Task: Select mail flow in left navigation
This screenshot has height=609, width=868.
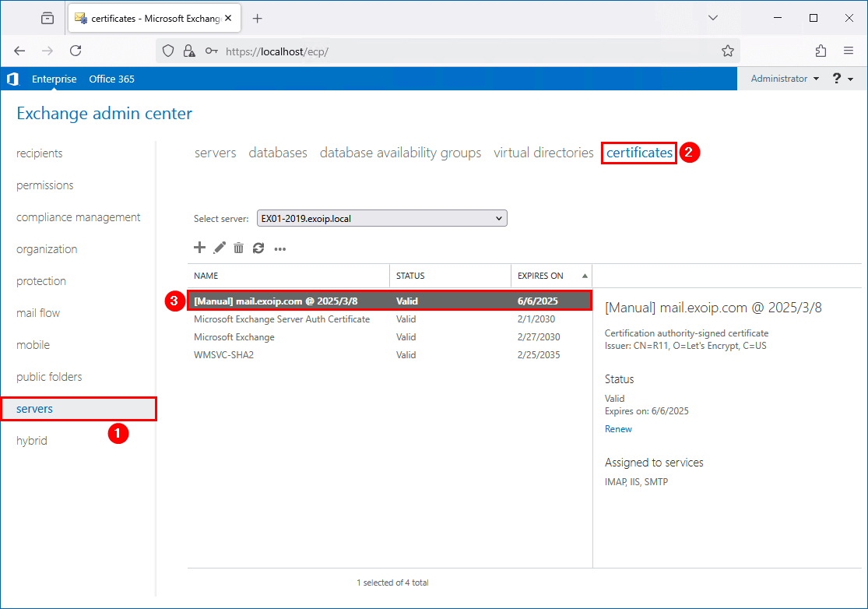Action: pyautogui.click(x=38, y=313)
